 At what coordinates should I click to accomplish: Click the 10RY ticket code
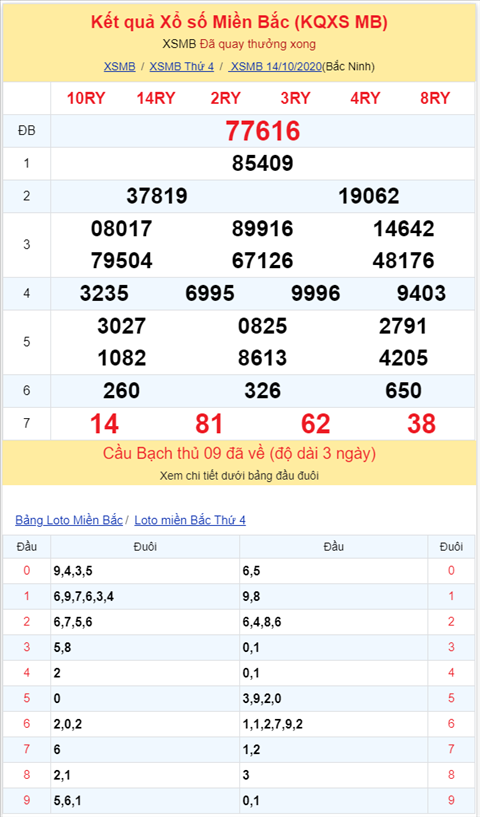tap(86, 98)
